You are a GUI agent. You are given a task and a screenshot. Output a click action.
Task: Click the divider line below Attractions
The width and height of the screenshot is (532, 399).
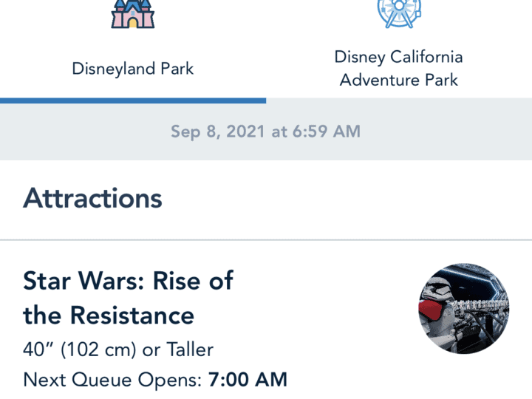(266, 240)
